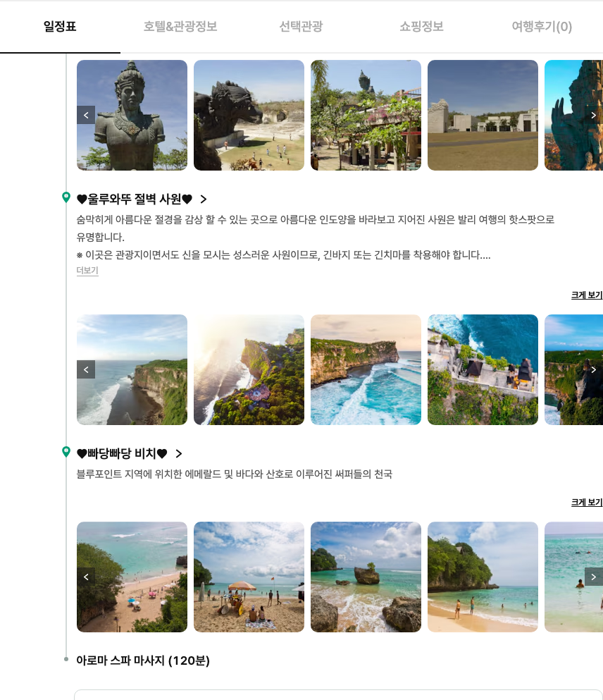The height and width of the screenshot is (700, 603).
Task: Show next photo in statue park carousel
Action: [x=593, y=115]
